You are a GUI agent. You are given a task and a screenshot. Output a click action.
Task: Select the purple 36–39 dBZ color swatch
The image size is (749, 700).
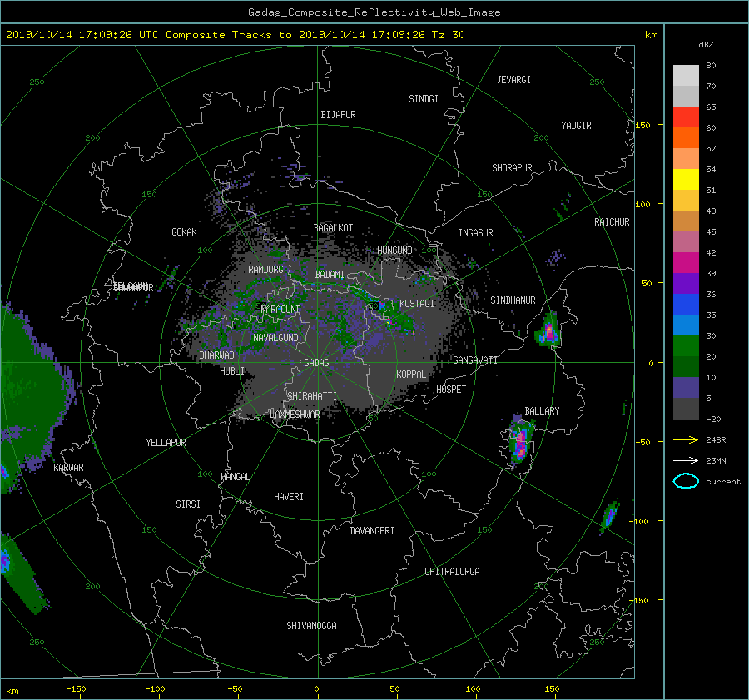coord(686,283)
